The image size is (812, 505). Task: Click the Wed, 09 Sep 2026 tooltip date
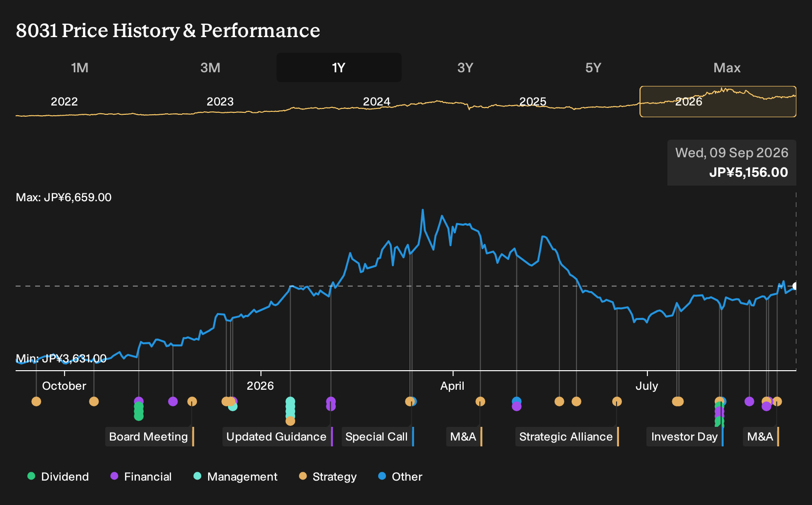pos(732,153)
